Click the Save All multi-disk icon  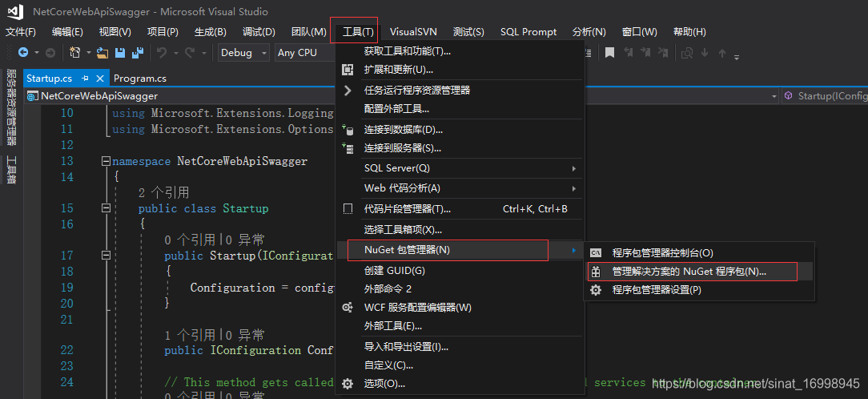pyautogui.click(x=137, y=53)
